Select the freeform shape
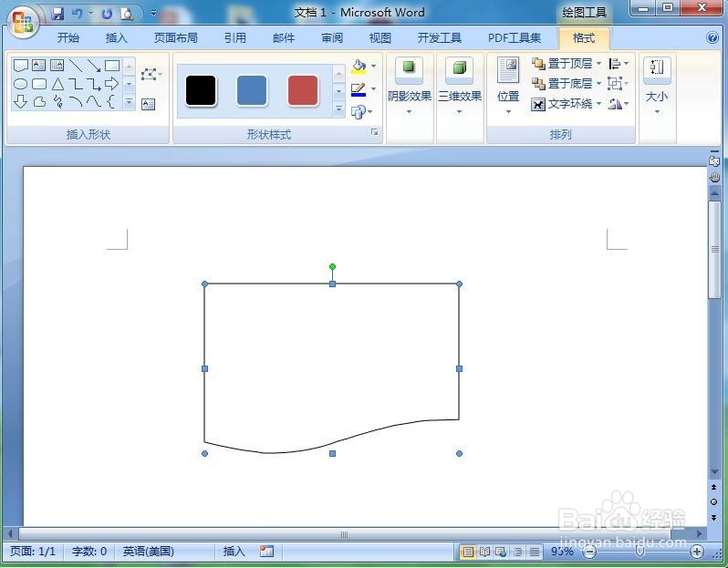The image size is (728, 568). coord(39,101)
